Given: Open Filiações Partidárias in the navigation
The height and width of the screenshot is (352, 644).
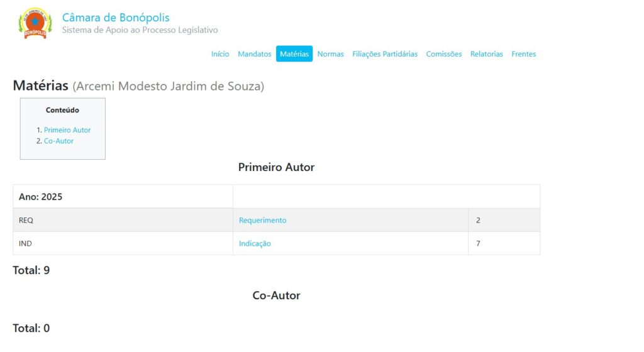Looking at the screenshot, I should click(x=385, y=54).
